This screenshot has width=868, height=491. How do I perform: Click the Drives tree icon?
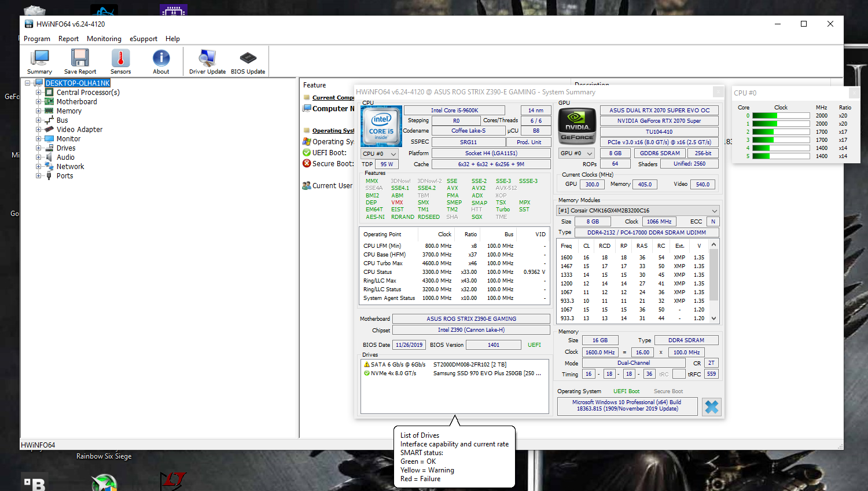click(50, 148)
